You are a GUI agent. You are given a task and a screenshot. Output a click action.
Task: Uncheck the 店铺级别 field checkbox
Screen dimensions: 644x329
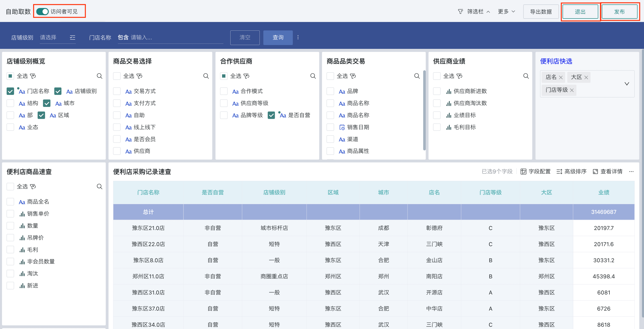tap(58, 91)
